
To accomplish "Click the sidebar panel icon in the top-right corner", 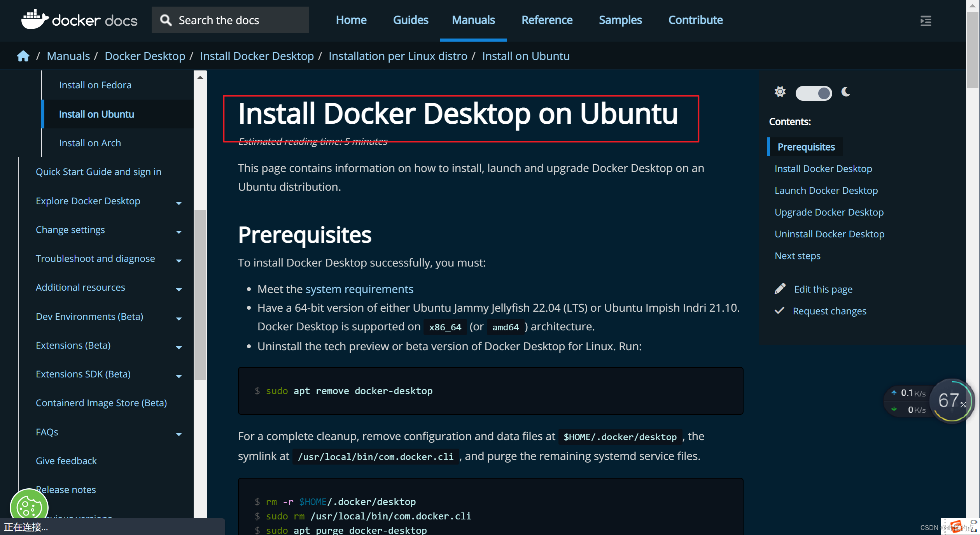I will [926, 21].
